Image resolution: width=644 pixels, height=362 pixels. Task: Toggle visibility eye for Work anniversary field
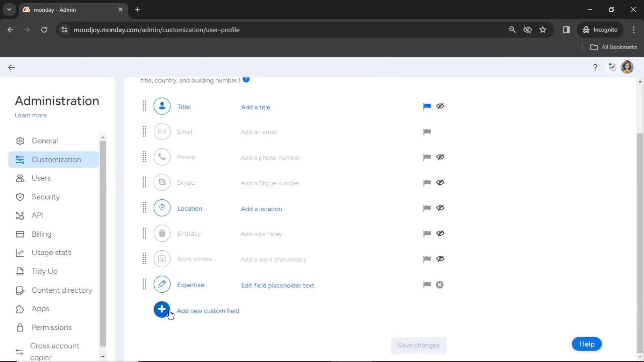point(440,259)
